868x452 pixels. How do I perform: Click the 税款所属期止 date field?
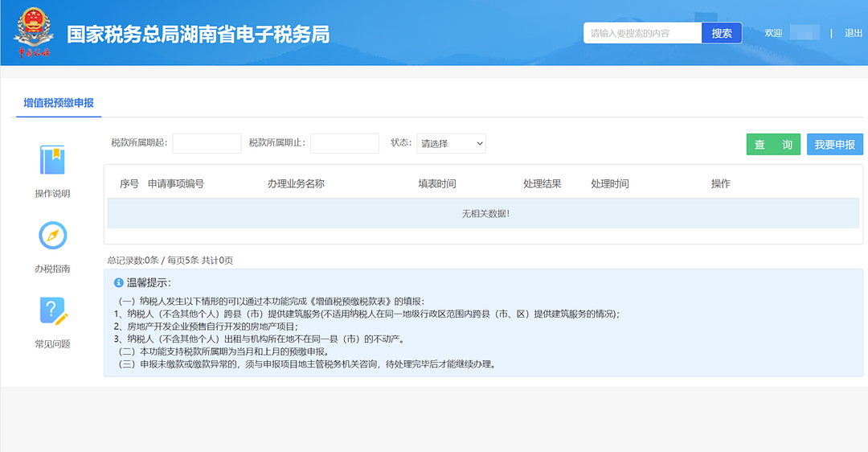coord(344,143)
